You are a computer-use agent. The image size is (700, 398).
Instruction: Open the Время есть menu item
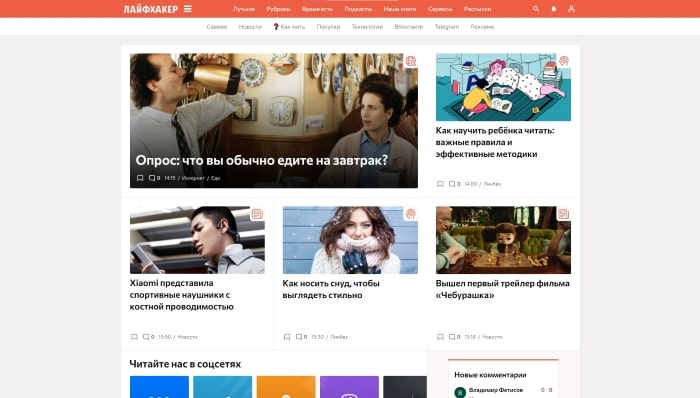point(317,9)
